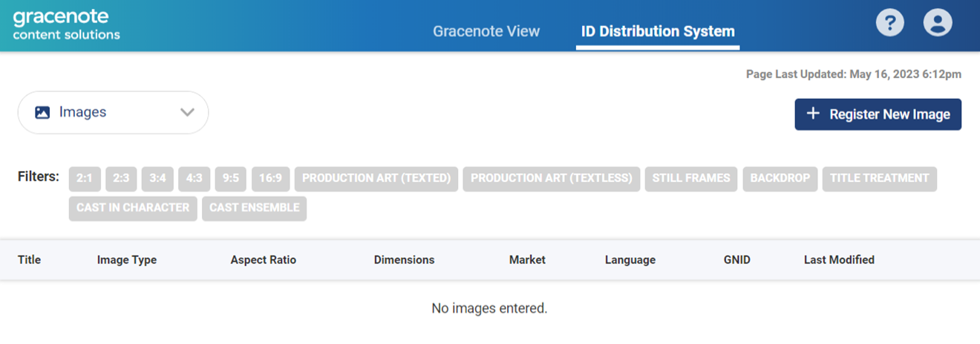Sort by the Image Type column header
Image resolution: width=980 pixels, height=344 pixels.
[x=127, y=260]
